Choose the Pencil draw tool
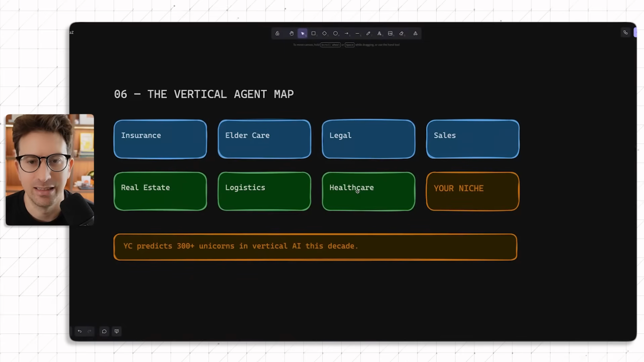The image size is (644, 362). pos(368,33)
